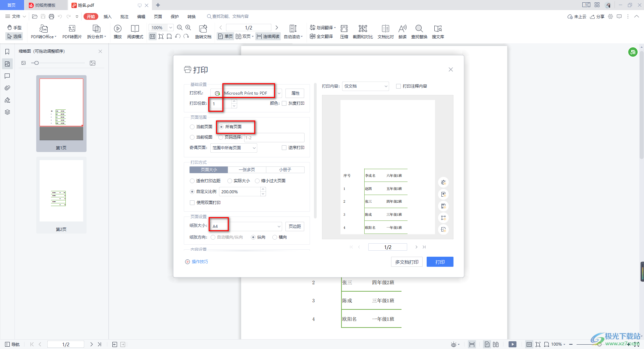This screenshot has height=349, width=644.
Task: Switch to 小册子 print mode tab
Action: tap(285, 170)
